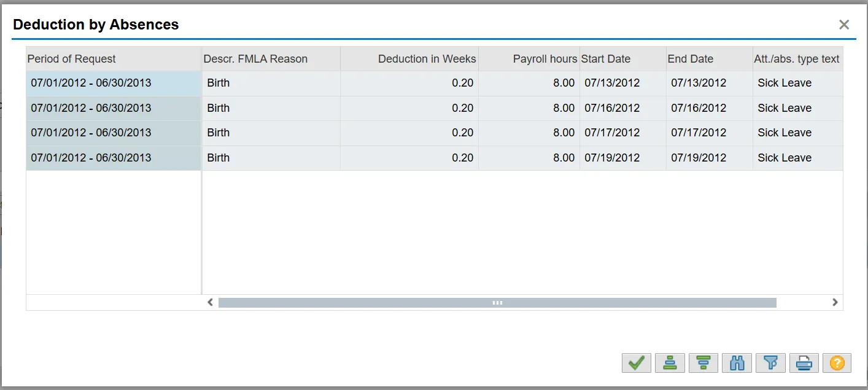Open the set filter funnel icon
Screen dimensions: 868x390
(x=770, y=363)
